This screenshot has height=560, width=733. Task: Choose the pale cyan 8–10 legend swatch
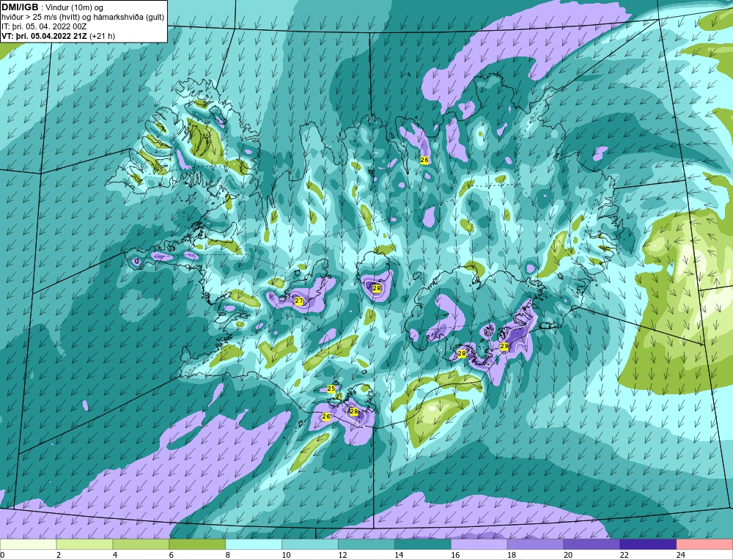coord(254,545)
